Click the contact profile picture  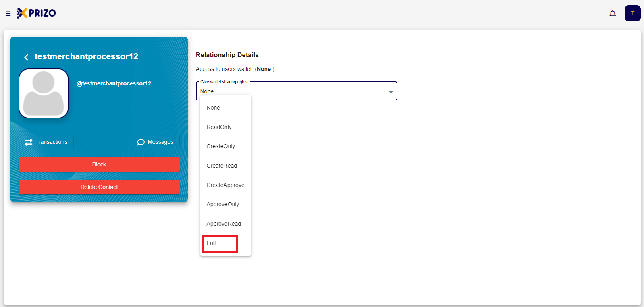[x=44, y=93]
